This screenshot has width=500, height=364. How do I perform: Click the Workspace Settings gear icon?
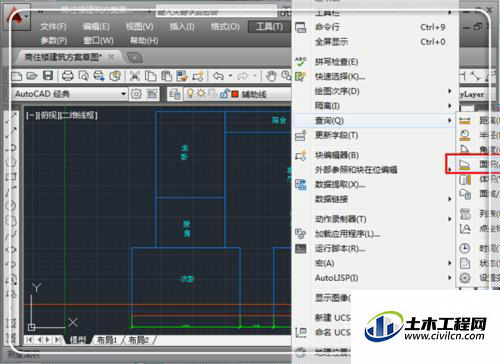(x=136, y=94)
